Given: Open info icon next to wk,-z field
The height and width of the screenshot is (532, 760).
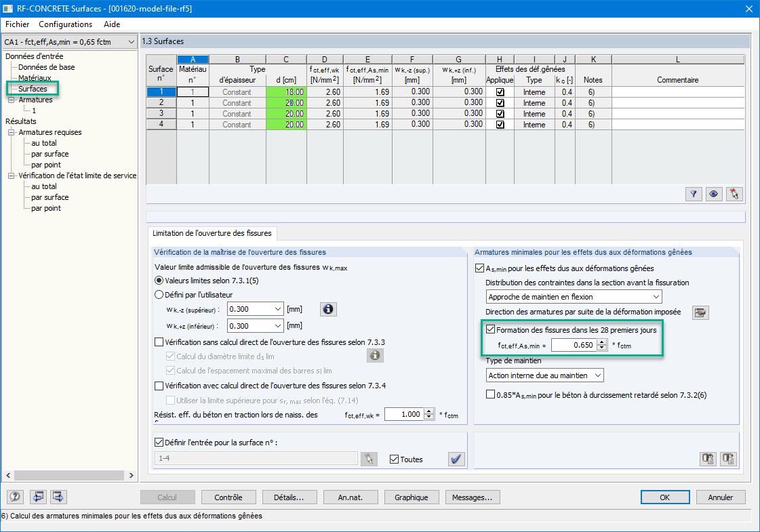Looking at the screenshot, I should [x=328, y=309].
